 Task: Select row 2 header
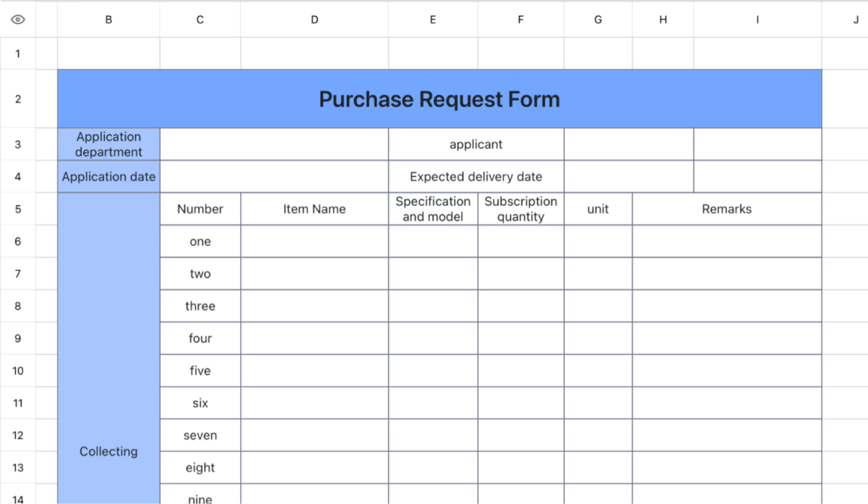tap(18, 99)
